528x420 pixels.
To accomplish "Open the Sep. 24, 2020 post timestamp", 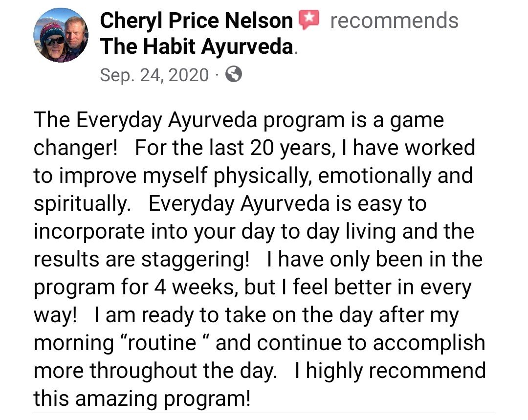I will coord(154,75).
